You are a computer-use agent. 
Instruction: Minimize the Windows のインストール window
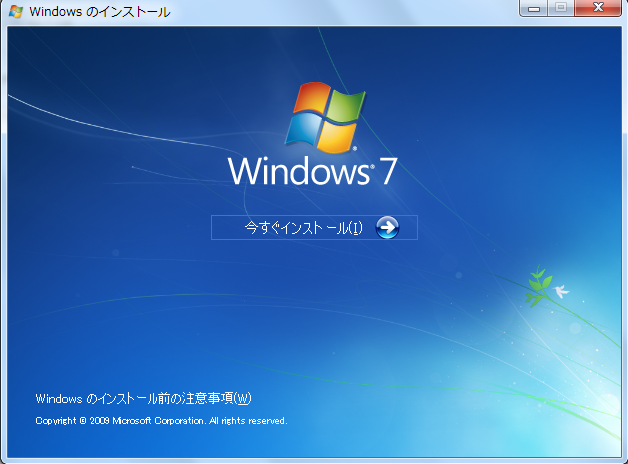(x=533, y=8)
